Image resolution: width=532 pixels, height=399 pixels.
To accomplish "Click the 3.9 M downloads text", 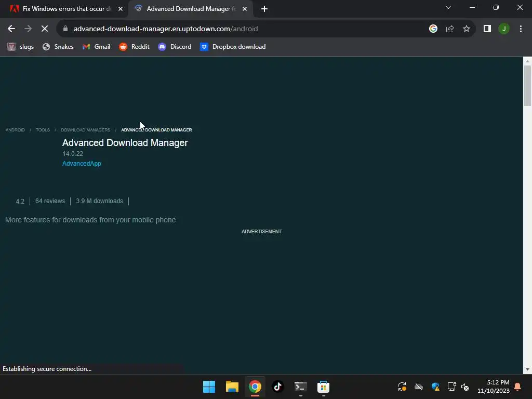I will (99, 201).
